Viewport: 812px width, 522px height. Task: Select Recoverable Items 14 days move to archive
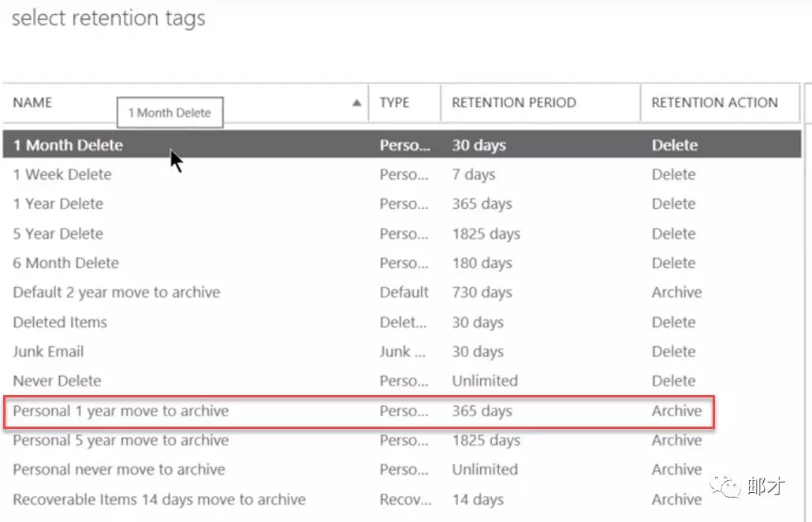[159, 499]
